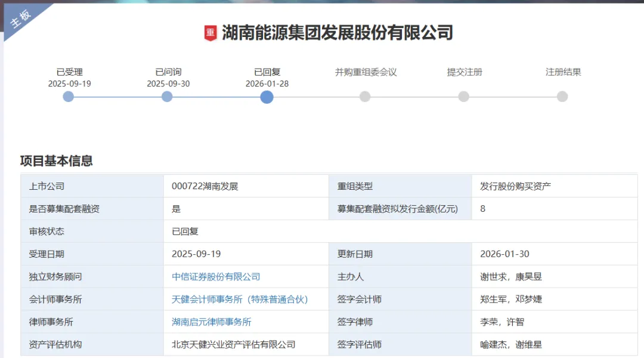Click the 签字会计师 names 郑生军，邓梦婕

pos(511,299)
